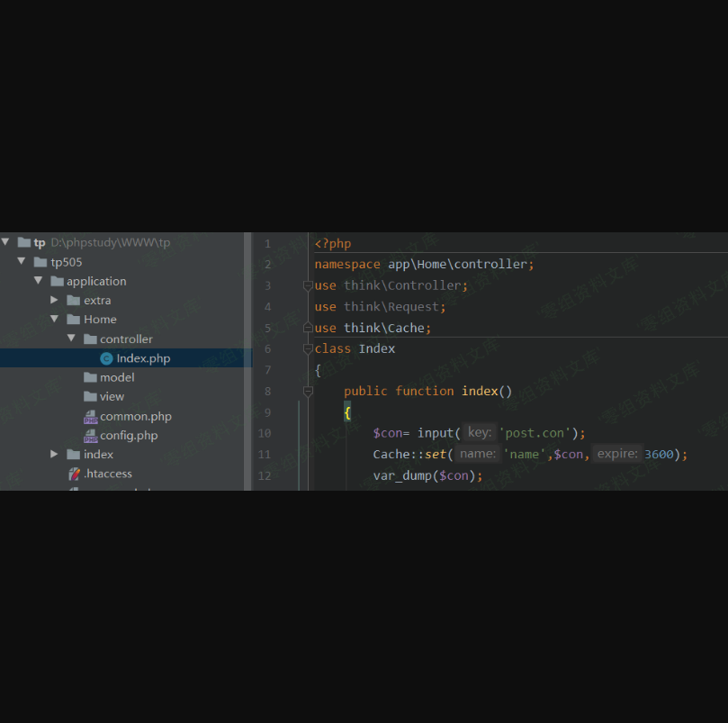Image resolution: width=728 pixels, height=723 pixels.
Task: Click the Index.php class file icon
Action: click(x=106, y=358)
